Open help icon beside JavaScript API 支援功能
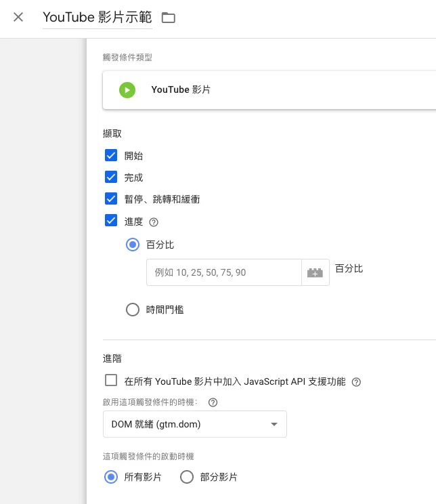This screenshot has width=436, height=504. 356,382
